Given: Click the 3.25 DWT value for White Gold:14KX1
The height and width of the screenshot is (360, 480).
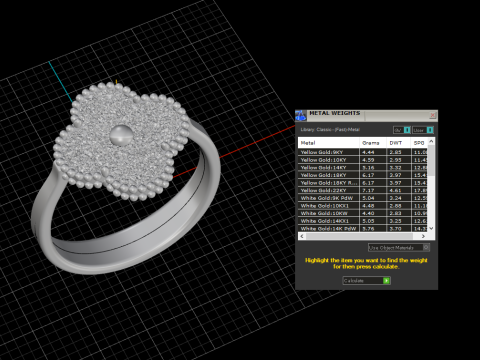Looking at the screenshot, I should [x=395, y=221].
